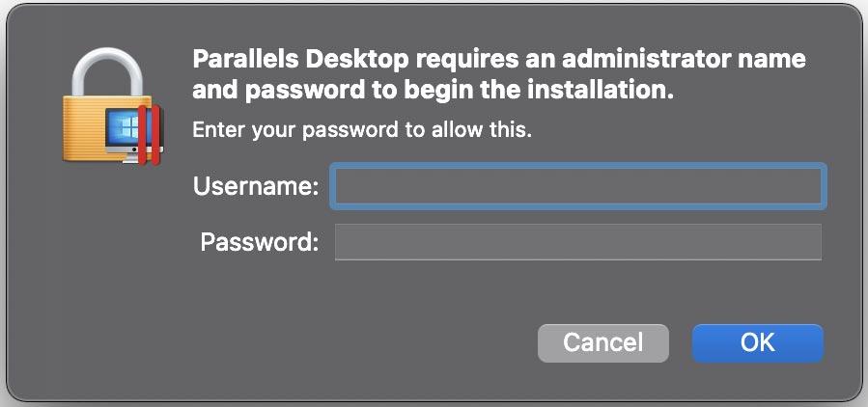Focus the Password text field
This screenshot has height=407, width=868.
(577, 242)
